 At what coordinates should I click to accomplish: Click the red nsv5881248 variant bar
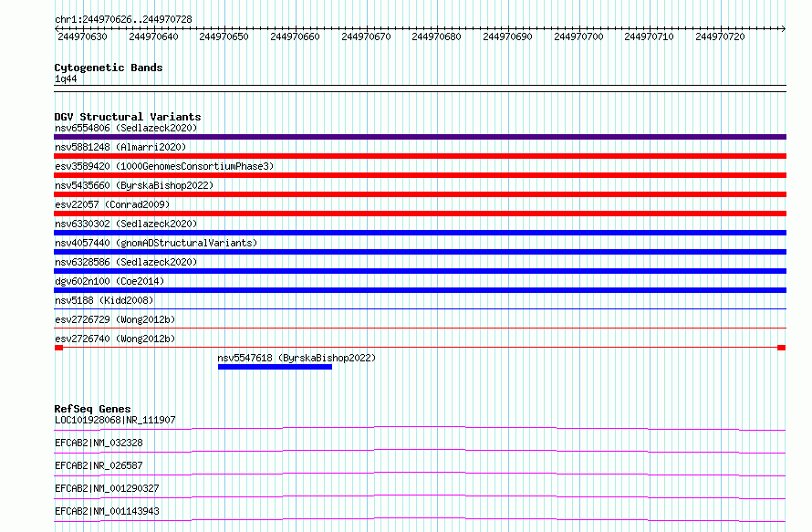(420, 156)
